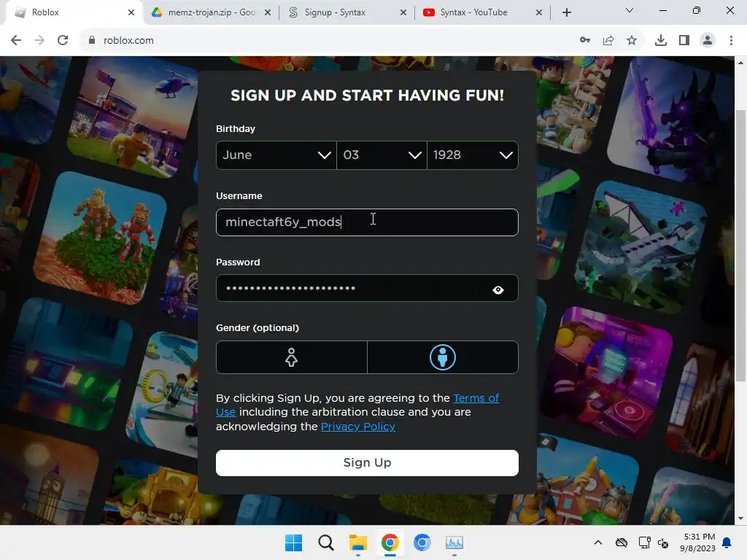Close the Signup - Syntax tab

point(403,12)
